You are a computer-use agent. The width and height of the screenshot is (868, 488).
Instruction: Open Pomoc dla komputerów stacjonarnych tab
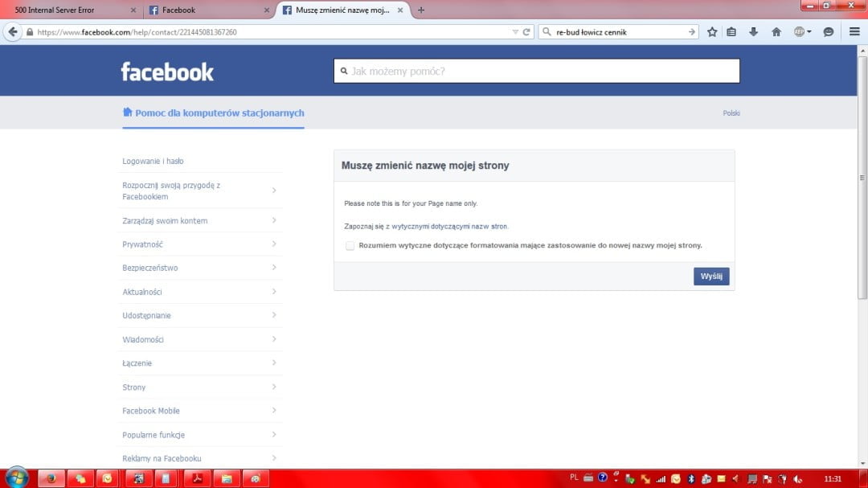point(213,113)
